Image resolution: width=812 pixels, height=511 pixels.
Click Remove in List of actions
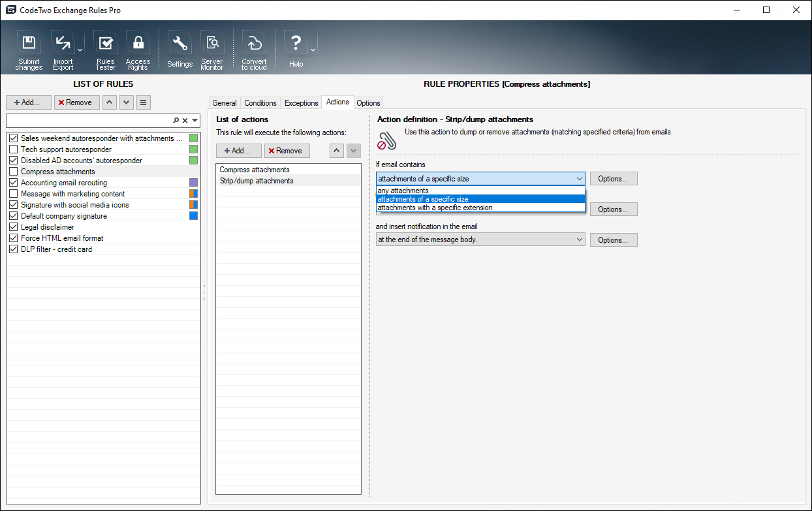(287, 151)
